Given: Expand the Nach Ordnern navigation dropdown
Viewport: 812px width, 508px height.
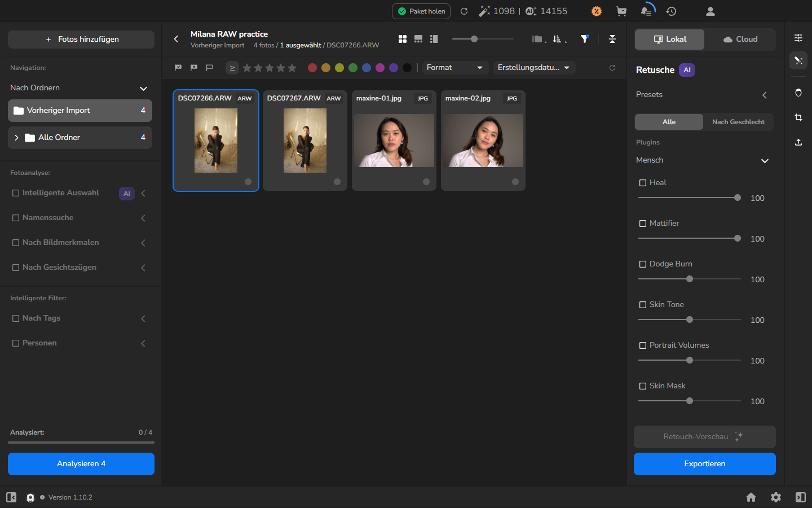Looking at the screenshot, I should coord(143,88).
